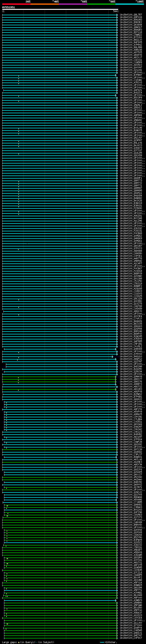
Task: Open hit UniRef100_Q9FGI6
Action: click(131, 17)
